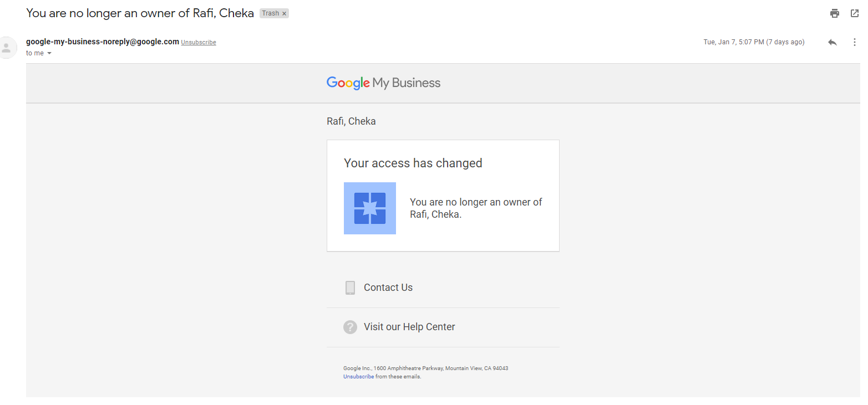
Task: Expand recipient details arrow beside 'to me'
Action: coord(49,53)
